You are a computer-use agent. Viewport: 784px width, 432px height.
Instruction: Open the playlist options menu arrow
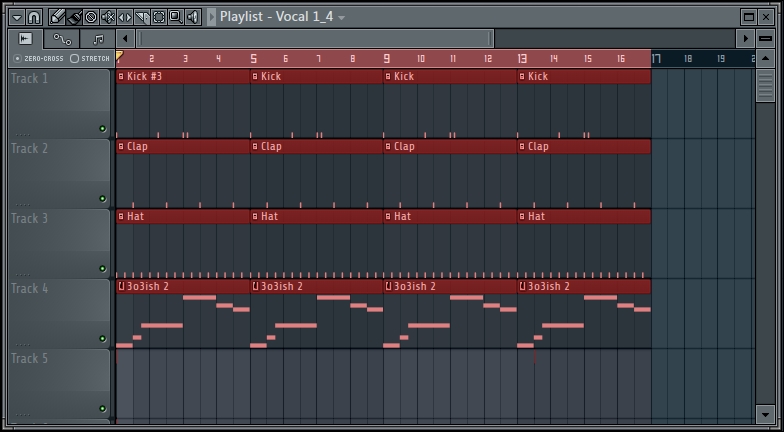(x=17, y=18)
